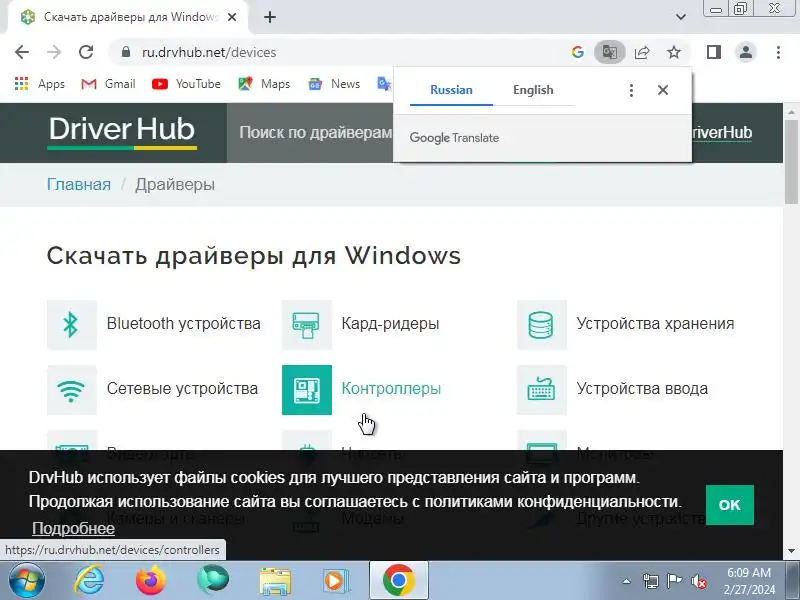
Task: Select the Russian tab in translate popup
Action: [451, 90]
